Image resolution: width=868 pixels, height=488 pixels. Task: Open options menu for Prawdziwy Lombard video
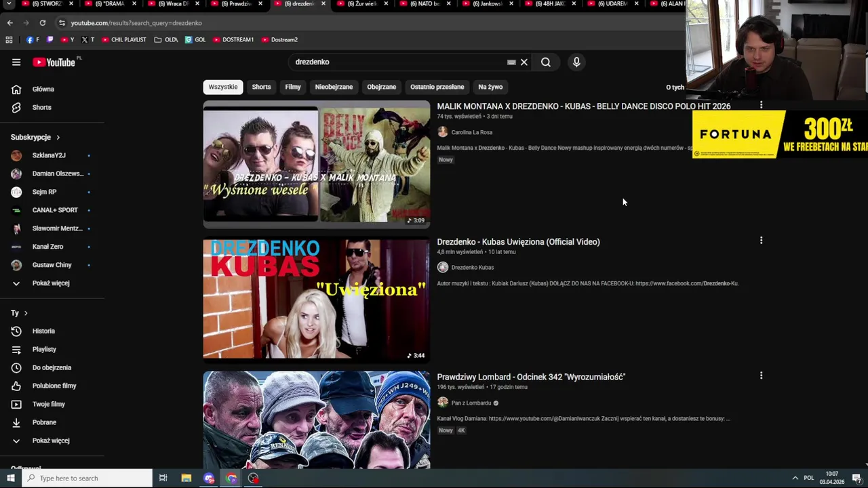(x=761, y=375)
